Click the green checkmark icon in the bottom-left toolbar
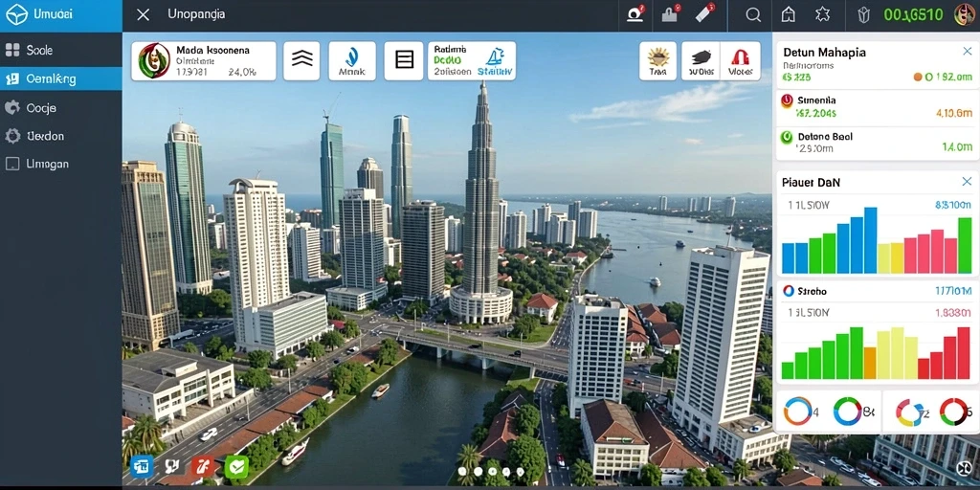 click(x=237, y=466)
